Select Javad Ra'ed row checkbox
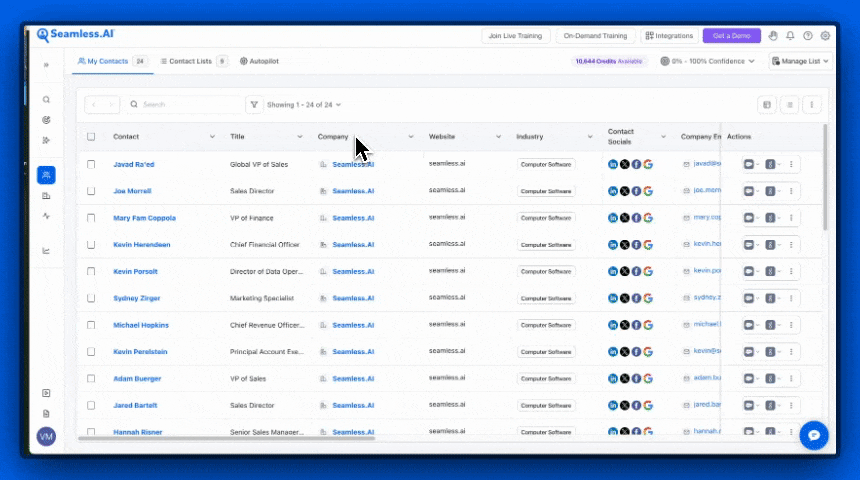Viewport: 860px width, 480px height. coord(91,164)
